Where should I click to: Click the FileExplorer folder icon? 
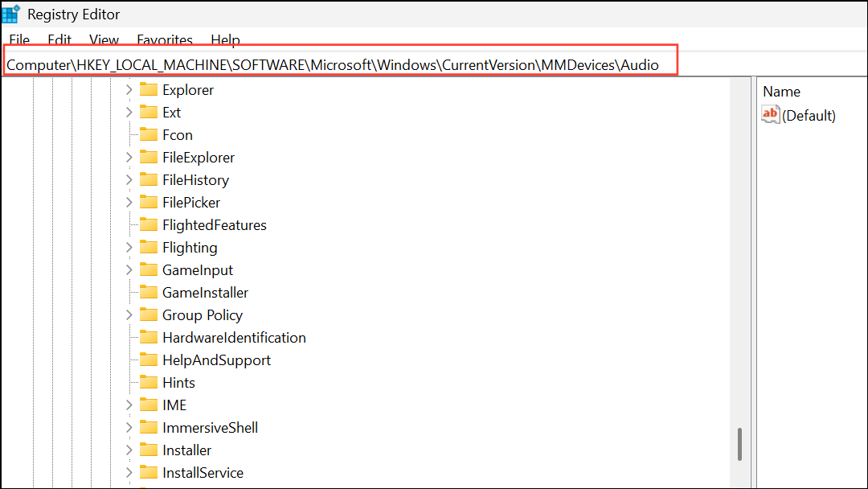pyautogui.click(x=149, y=157)
